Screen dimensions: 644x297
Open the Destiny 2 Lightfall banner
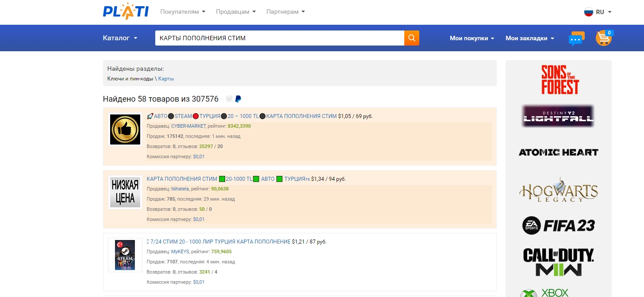tap(558, 116)
